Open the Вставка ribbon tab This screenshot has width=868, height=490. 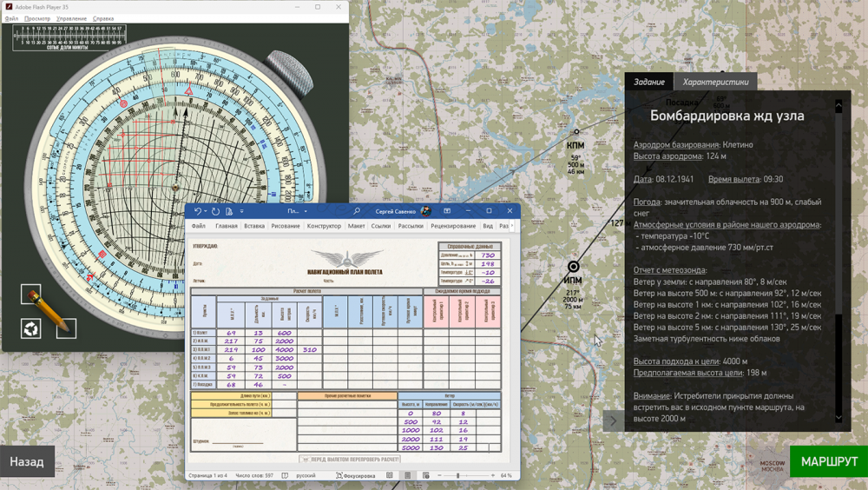click(254, 226)
